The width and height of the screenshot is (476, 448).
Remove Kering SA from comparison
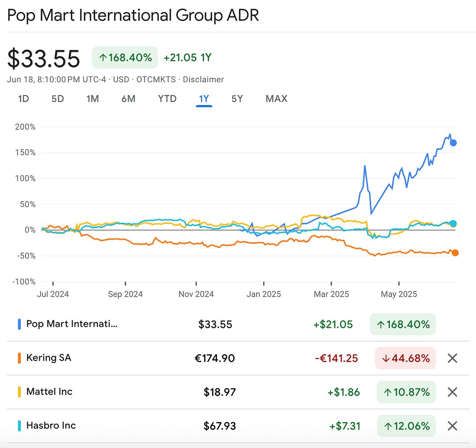coord(452,358)
